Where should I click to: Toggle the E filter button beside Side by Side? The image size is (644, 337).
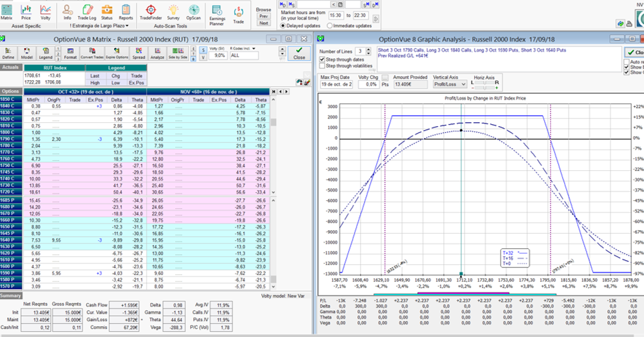(x=193, y=49)
